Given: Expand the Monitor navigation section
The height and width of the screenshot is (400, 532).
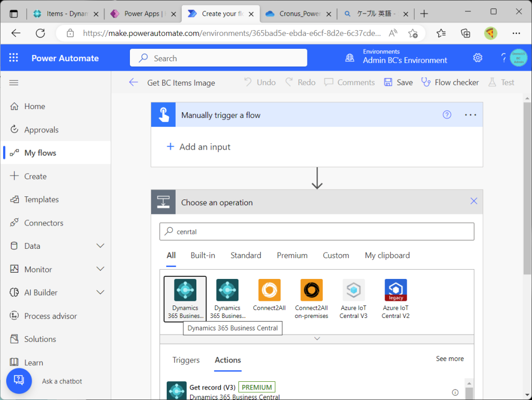Looking at the screenshot, I should click(100, 269).
